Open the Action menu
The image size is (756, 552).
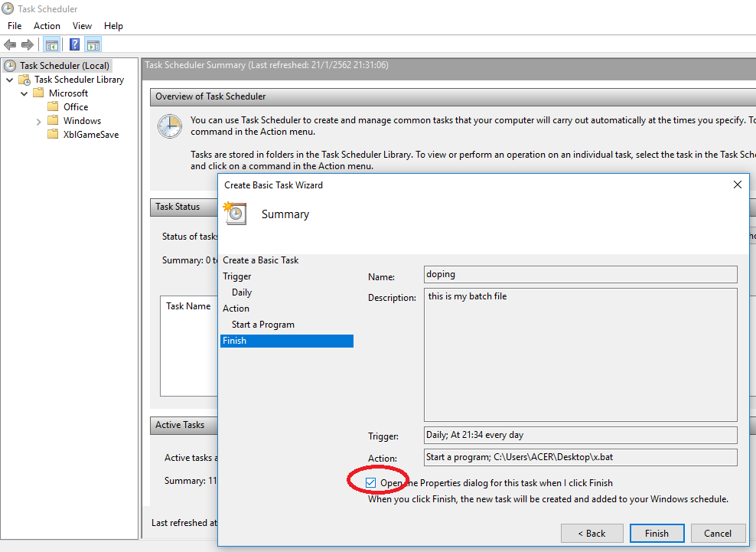[x=47, y=26]
